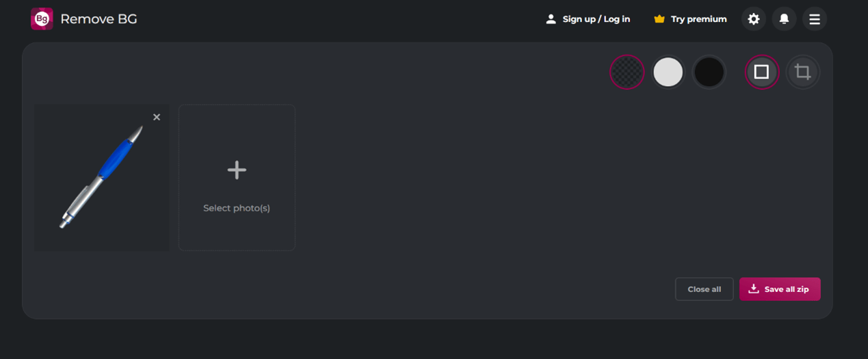Open the settings gear menu
The width and height of the screenshot is (868, 359).
coord(753,19)
